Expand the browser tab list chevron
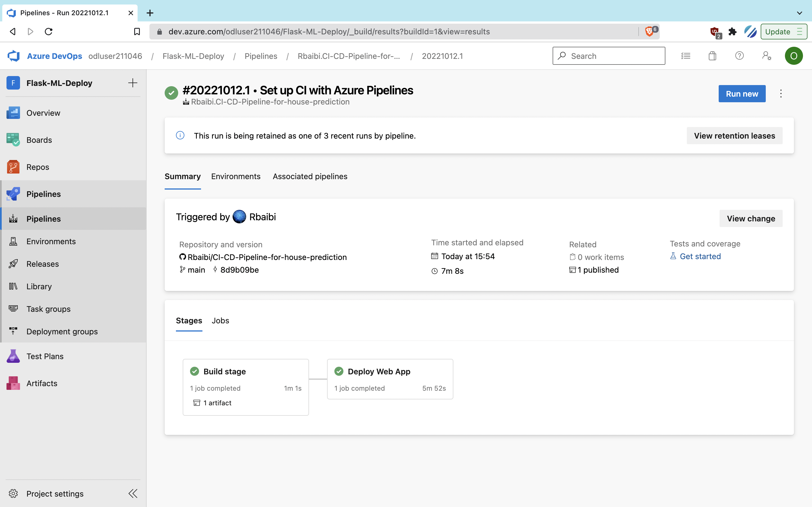 [800, 13]
